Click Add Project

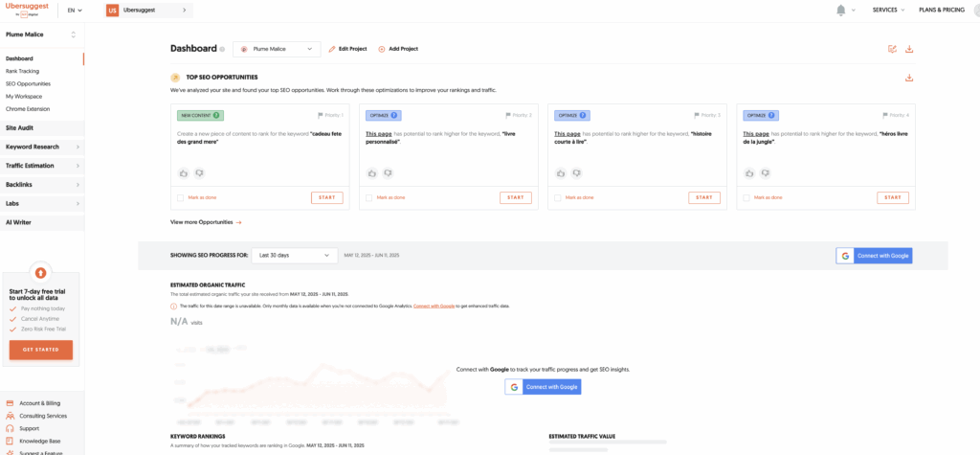(x=398, y=49)
